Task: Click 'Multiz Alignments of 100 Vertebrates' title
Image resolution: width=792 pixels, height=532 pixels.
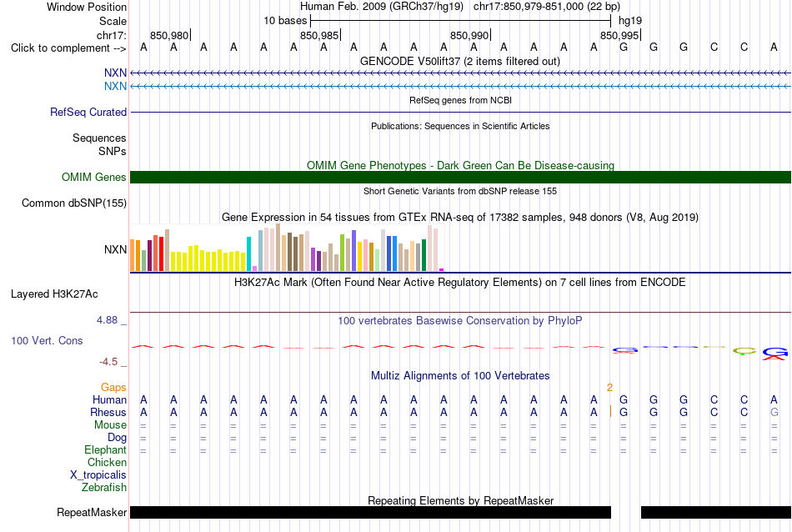Action: pyautogui.click(x=460, y=375)
